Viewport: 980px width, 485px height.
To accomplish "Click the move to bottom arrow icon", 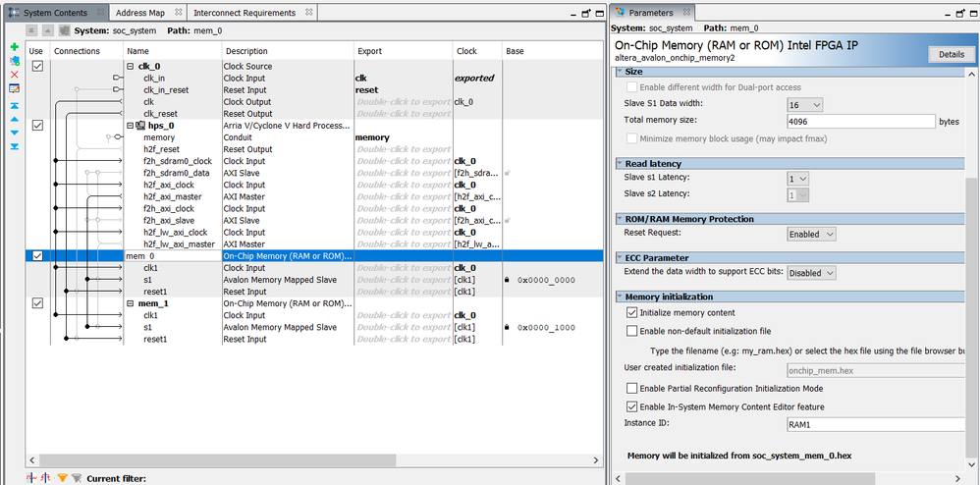I will click(14, 146).
